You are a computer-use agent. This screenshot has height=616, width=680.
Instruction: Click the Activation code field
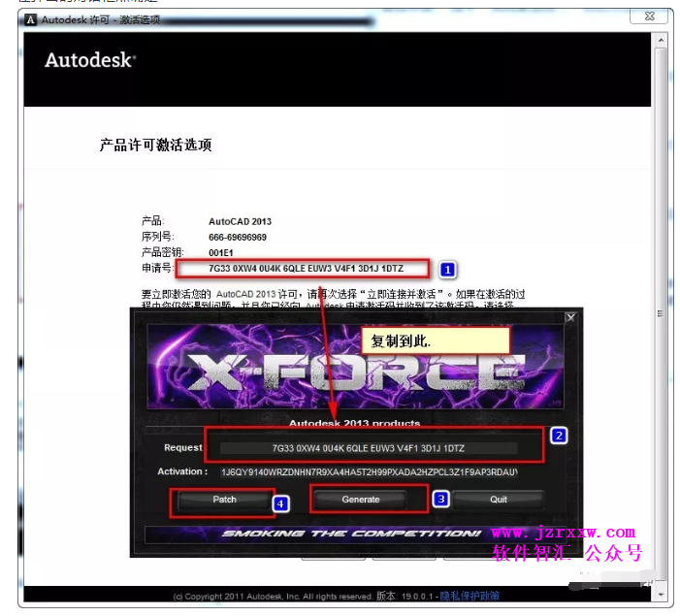pos(369,472)
